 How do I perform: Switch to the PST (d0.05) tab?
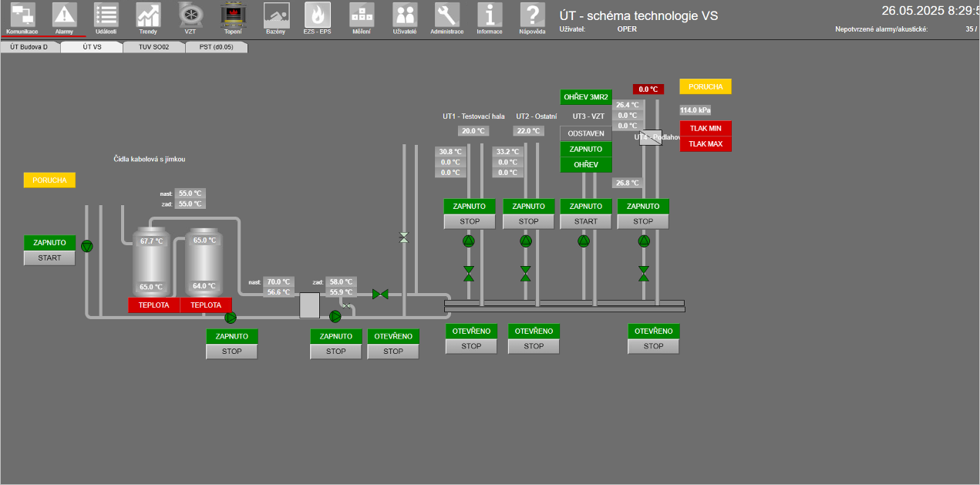pyautogui.click(x=216, y=47)
